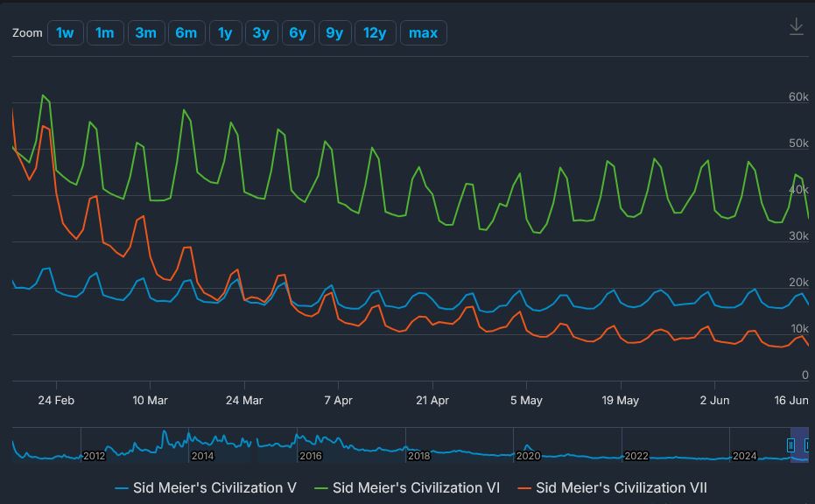Set chart zoom to 1y

pos(225,32)
